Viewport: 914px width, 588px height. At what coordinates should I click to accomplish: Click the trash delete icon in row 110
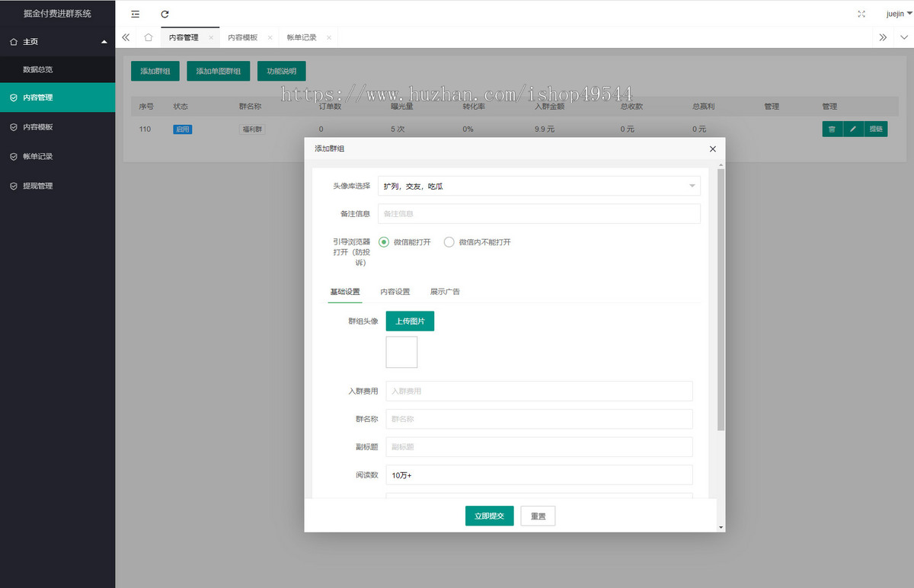point(832,129)
